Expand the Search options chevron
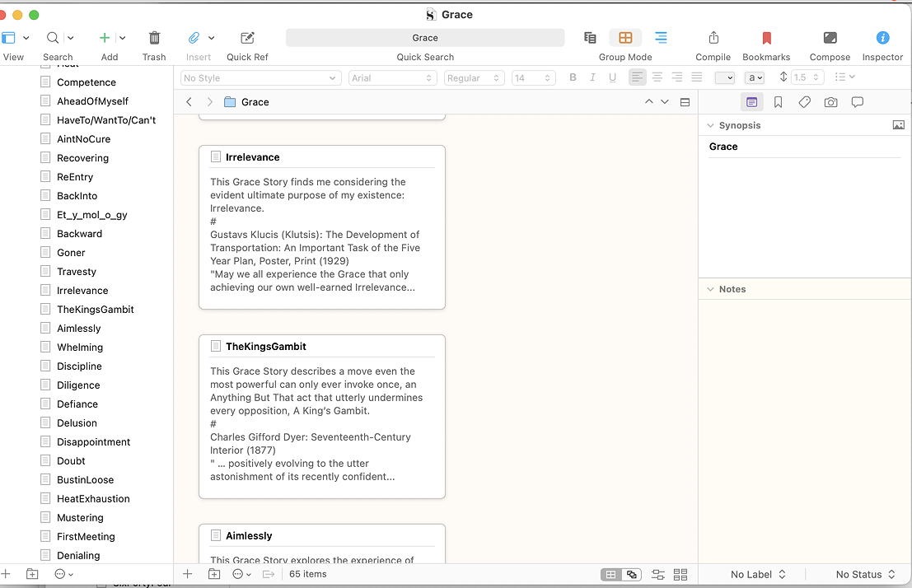The width and height of the screenshot is (912, 588). tap(70, 38)
